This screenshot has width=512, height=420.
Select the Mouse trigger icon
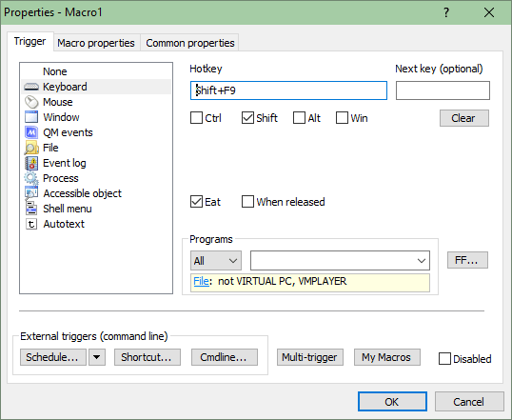click(x=31, y=102)
